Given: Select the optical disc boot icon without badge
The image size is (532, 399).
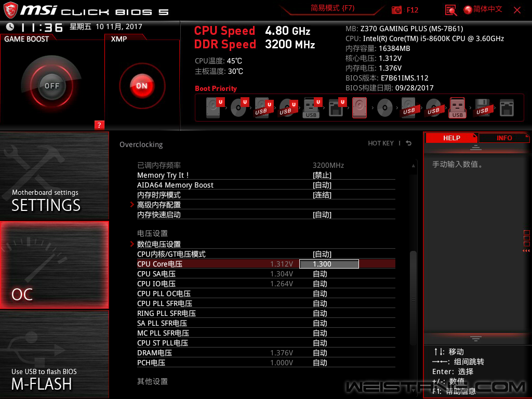Looking at the screenshot, I should tap(385, 109).
